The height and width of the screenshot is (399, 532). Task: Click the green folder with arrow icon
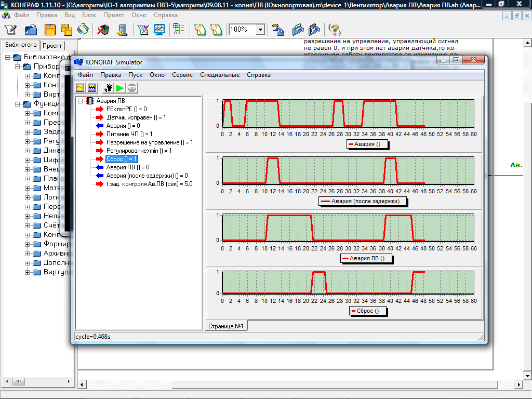click(x=298, y=30)
